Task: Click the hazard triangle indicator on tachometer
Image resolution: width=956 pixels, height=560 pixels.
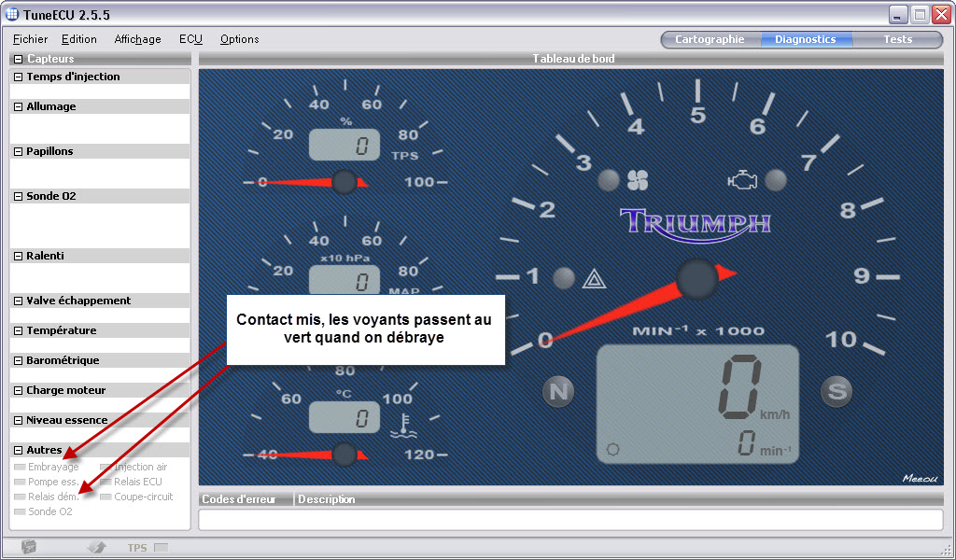Action: (593, 278)
